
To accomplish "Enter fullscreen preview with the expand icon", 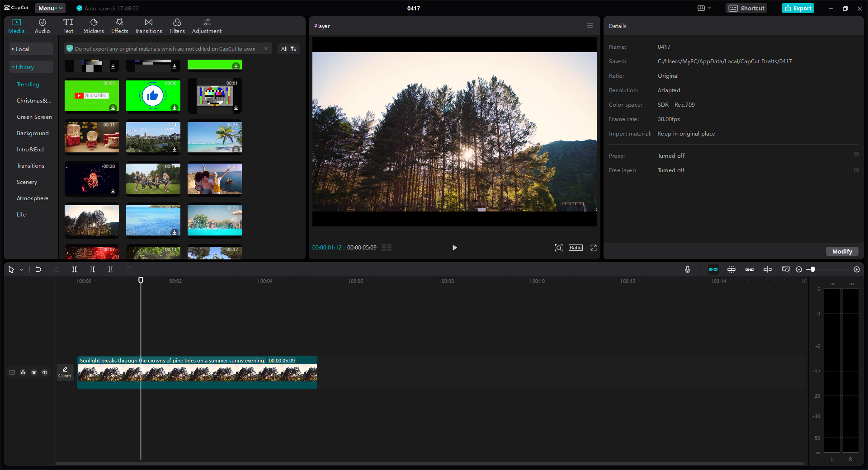I will [x=594, y=248].
